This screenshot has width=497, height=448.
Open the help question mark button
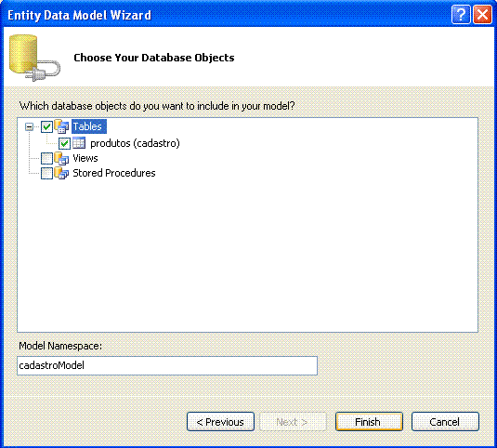pos(461,15)
